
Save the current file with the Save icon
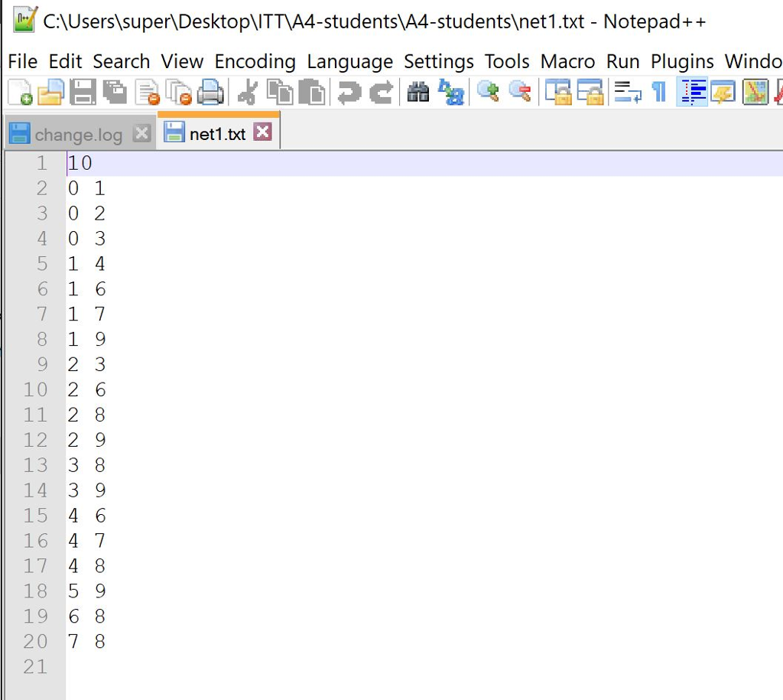coord(83,92)
